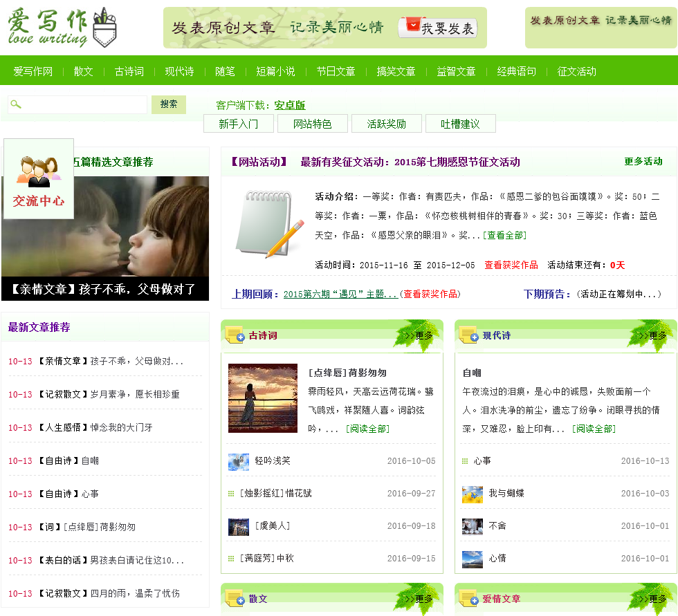Open the 短篇小说 nav item
The image size is (678, 616).
pos(275,71)
